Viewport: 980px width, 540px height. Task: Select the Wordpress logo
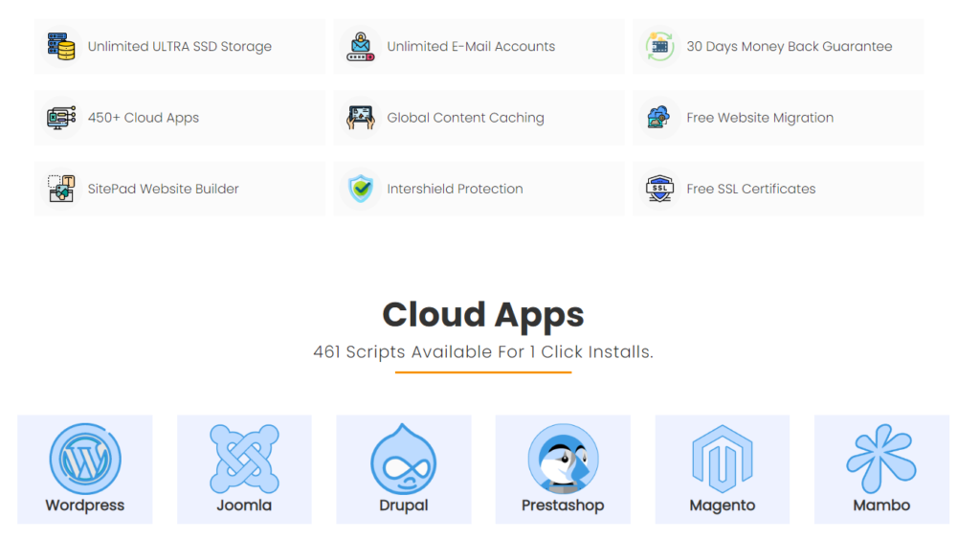85,459
